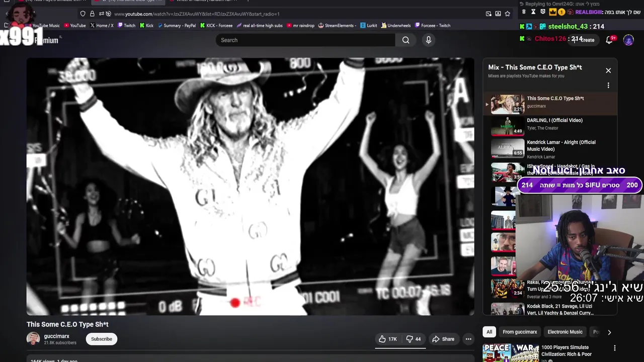
Task: Open options for 1000 Players Simulate video
Action: pyautogui.click(x=614, y=348)
